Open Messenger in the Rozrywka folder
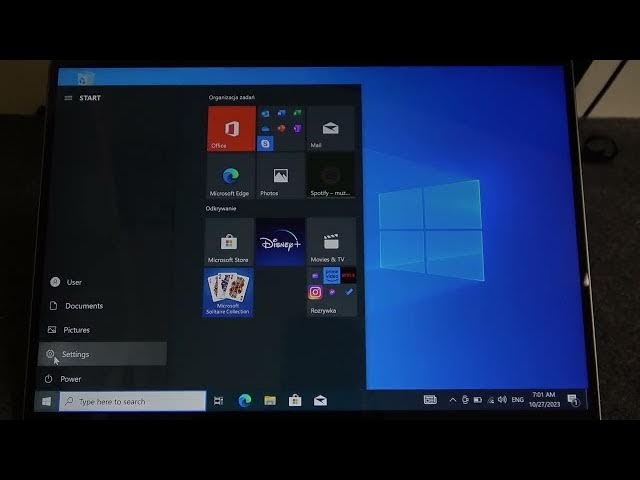The height and width of the screenshot is (480, 640). [332, 292]
